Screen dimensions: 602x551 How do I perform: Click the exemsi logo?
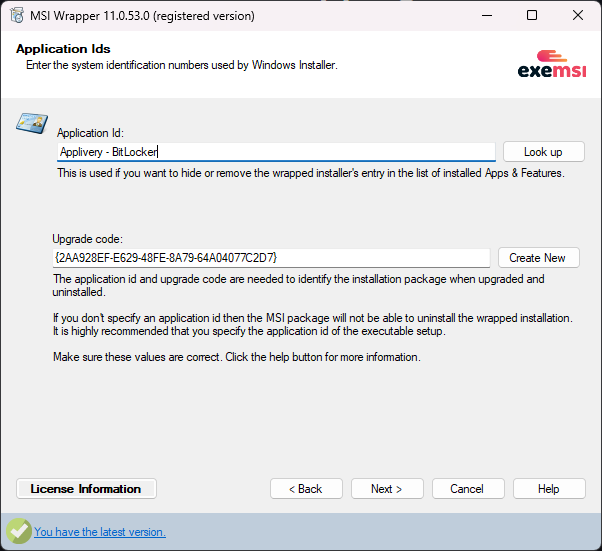(552, 64)
